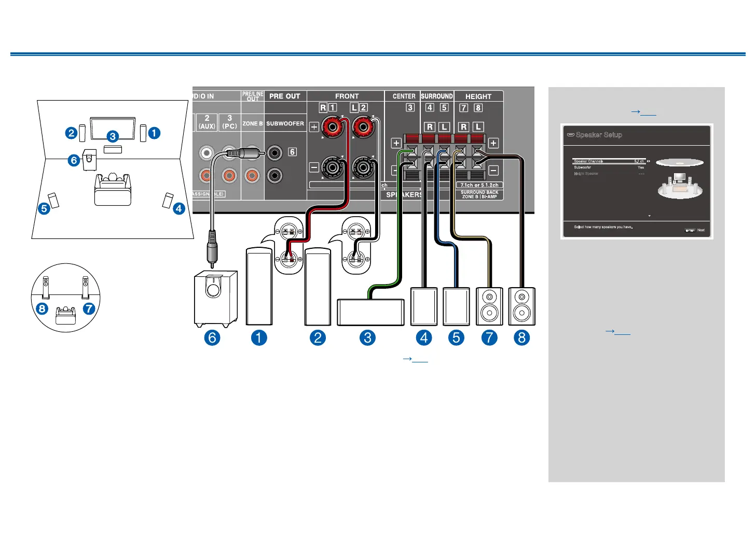Select the center speaker illustration above number 3
This screenshot has width=756, height=535.
pyautogui.click(x=370, y=312)
